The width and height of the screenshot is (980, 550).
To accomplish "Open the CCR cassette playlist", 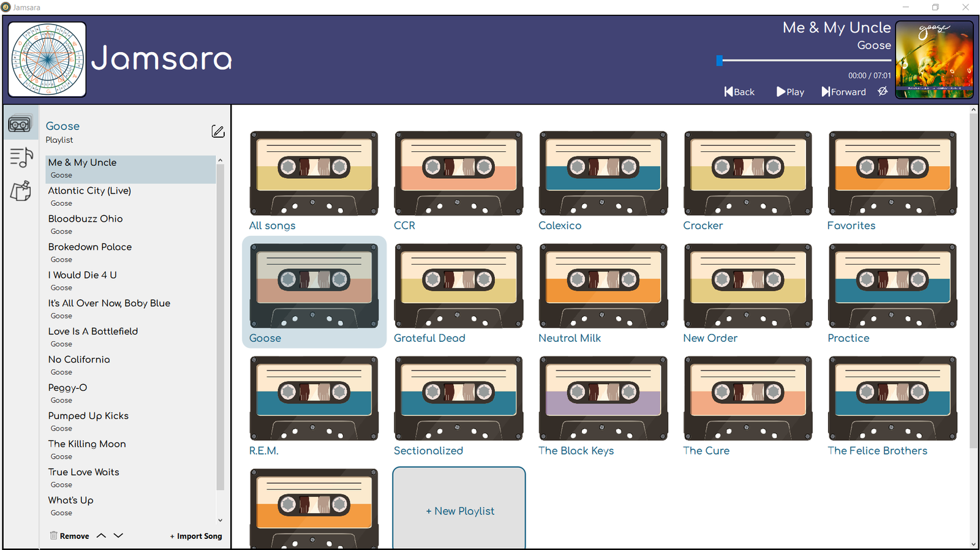I will pos(459,173).
